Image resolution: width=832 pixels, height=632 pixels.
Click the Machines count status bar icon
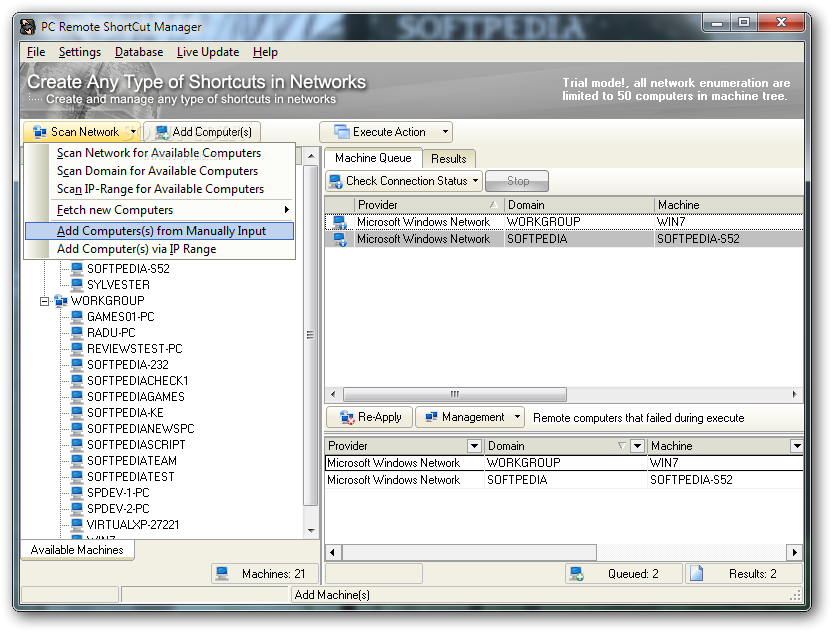coord(222,574)
